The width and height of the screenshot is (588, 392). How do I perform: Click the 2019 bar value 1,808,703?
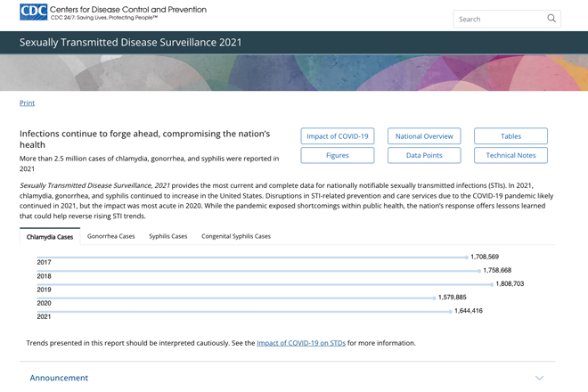pos(510,283)
